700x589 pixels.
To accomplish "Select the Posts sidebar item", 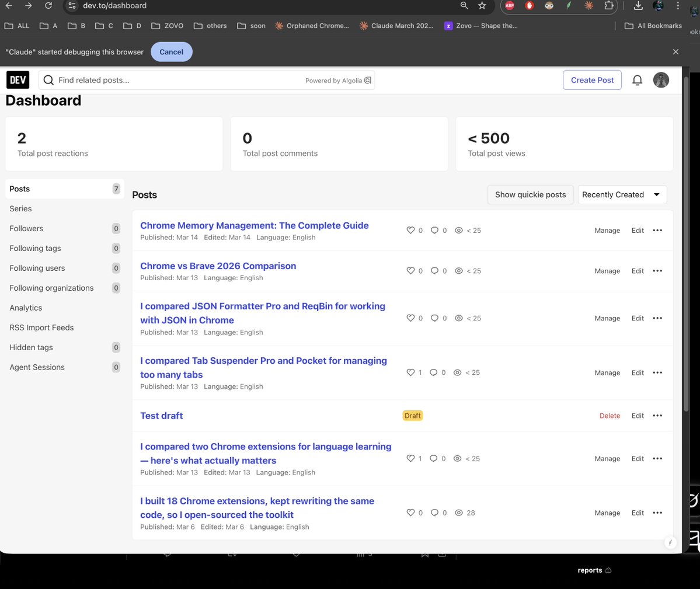I will 65,189.
